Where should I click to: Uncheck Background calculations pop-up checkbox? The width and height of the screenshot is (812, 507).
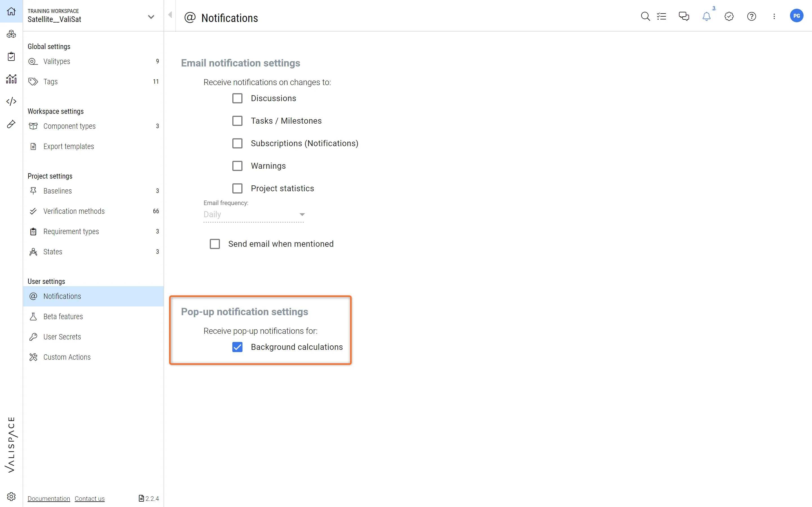point(237,347)
